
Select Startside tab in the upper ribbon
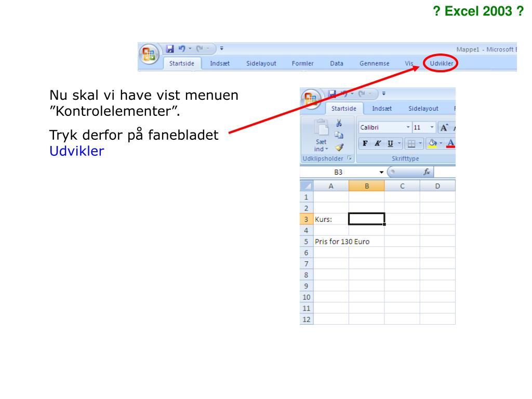click(x=182, y=63)
